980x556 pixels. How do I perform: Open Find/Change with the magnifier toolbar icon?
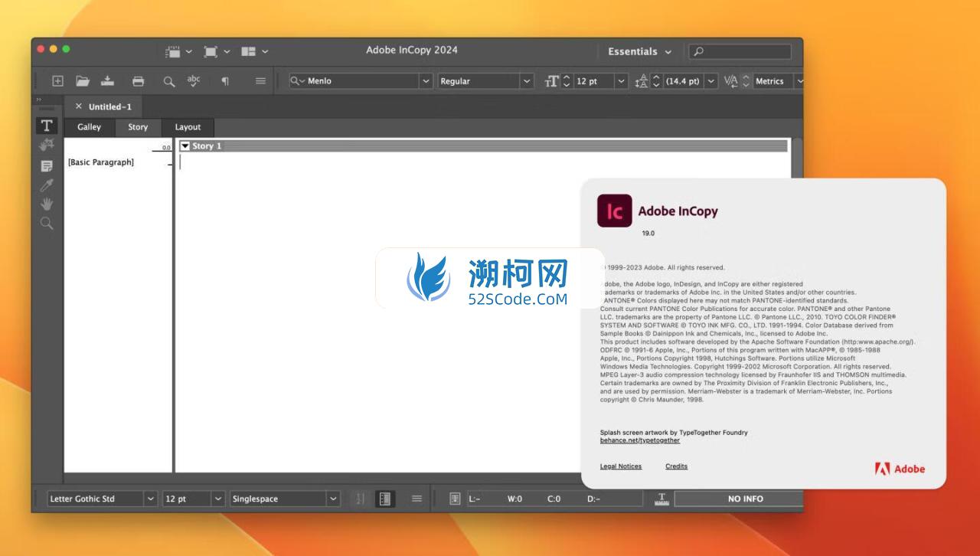tap(169, 81)
